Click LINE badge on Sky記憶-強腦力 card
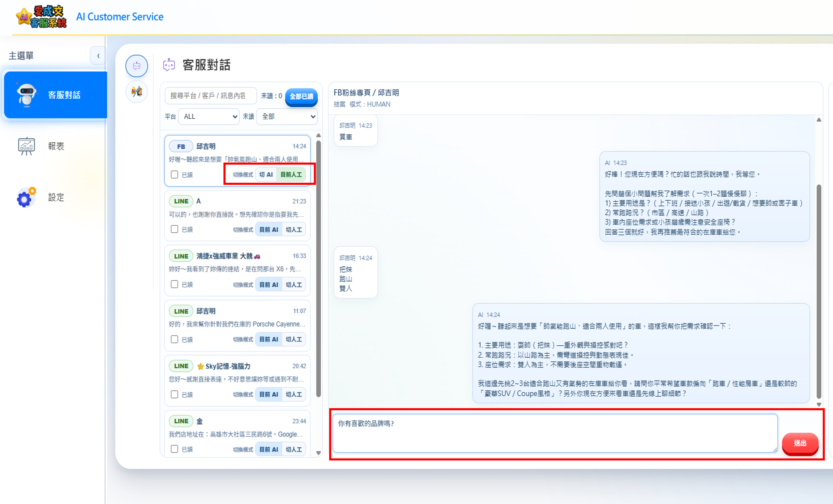Viewport: 833px width, 504px height. [x=181, y=366]
